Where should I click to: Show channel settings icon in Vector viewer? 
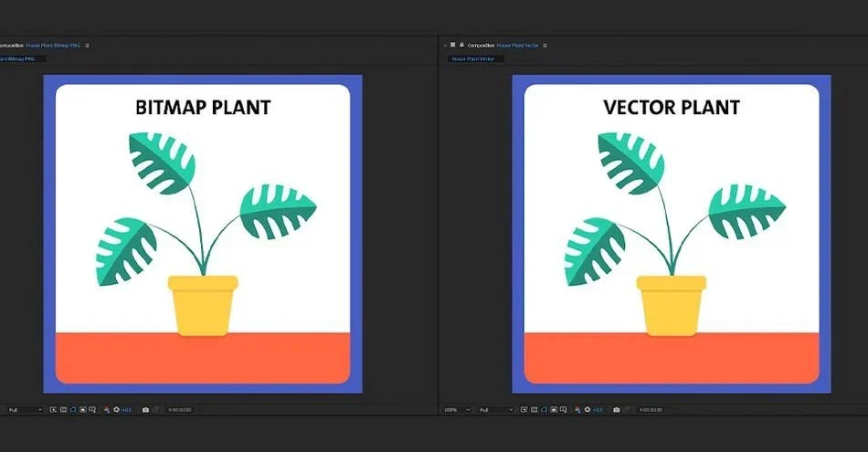(578, 410)
